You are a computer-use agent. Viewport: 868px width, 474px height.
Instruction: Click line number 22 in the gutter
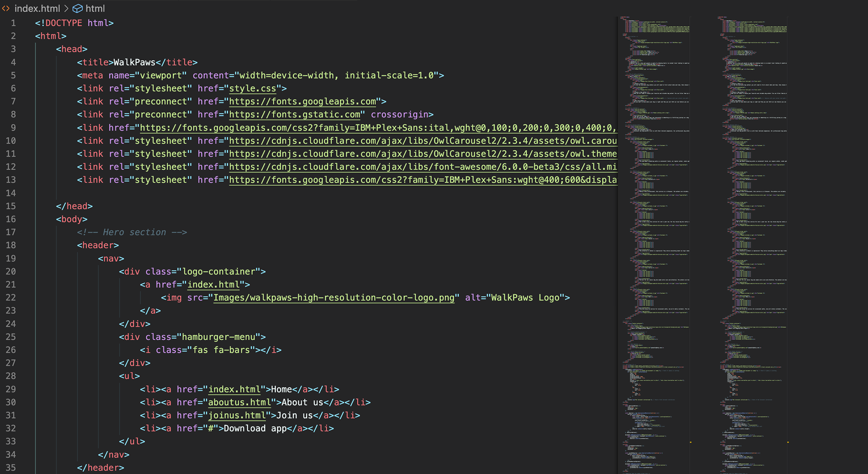pos(12,297)
